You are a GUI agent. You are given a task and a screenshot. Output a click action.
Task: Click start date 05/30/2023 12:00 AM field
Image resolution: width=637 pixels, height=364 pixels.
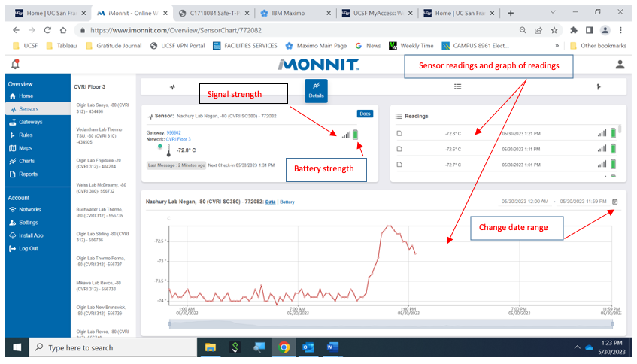pos(524,201)
